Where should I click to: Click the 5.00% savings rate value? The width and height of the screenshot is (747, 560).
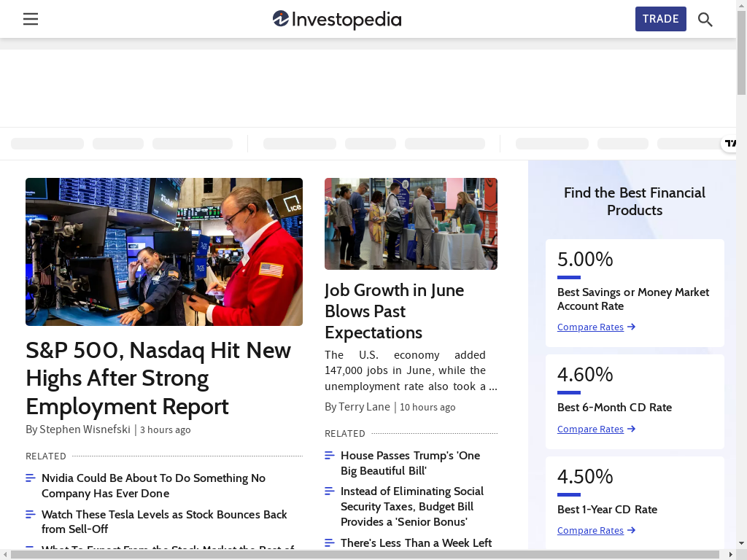[x=585, y=260]
